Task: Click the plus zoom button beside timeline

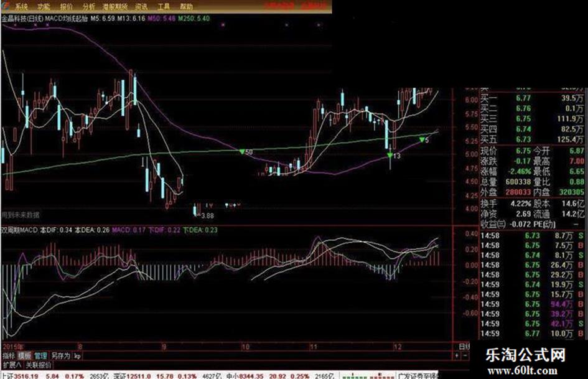Action: point(457,355)
